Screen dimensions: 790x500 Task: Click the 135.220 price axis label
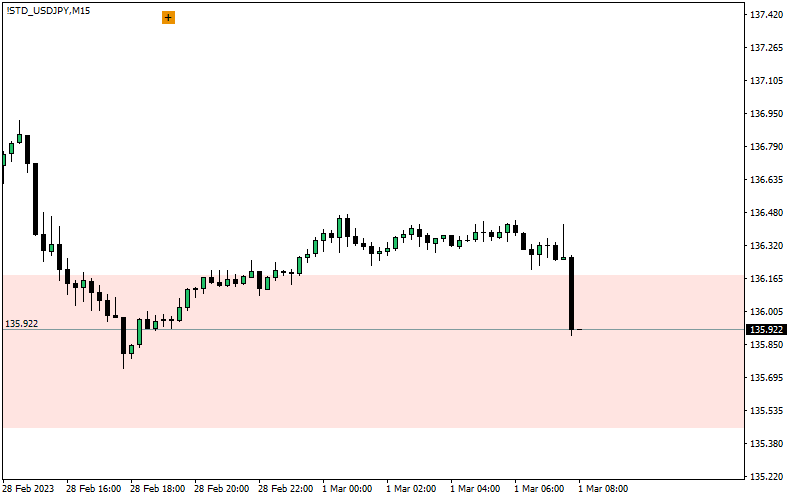765,477
